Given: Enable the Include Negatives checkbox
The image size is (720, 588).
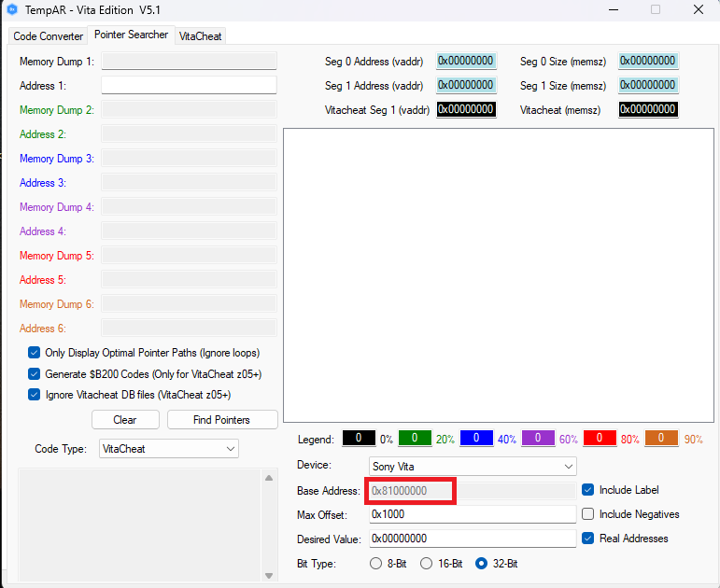Looking at the screenshot, I should click(x=587, y=514).
